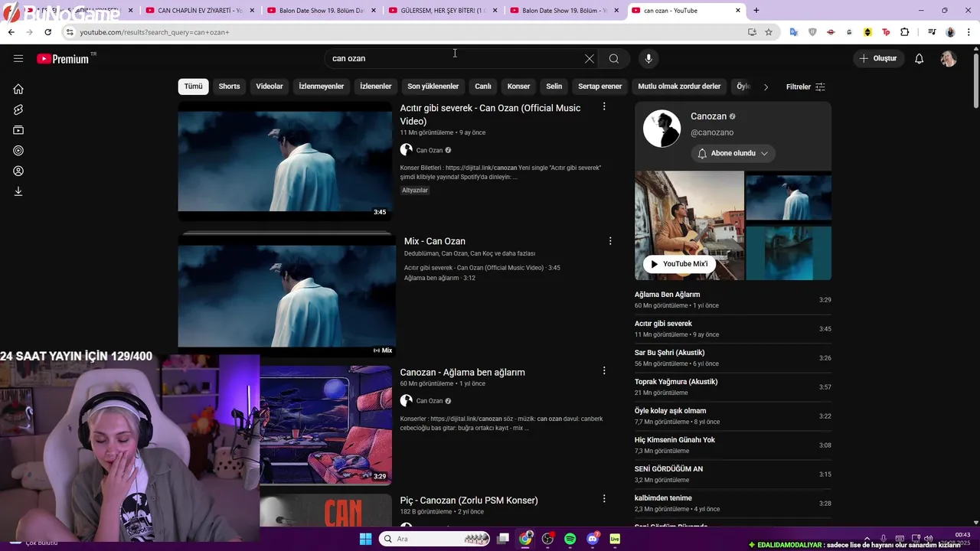Open the notifications bell
Screen dimensions: 980x551
click(x=920, y=59)
